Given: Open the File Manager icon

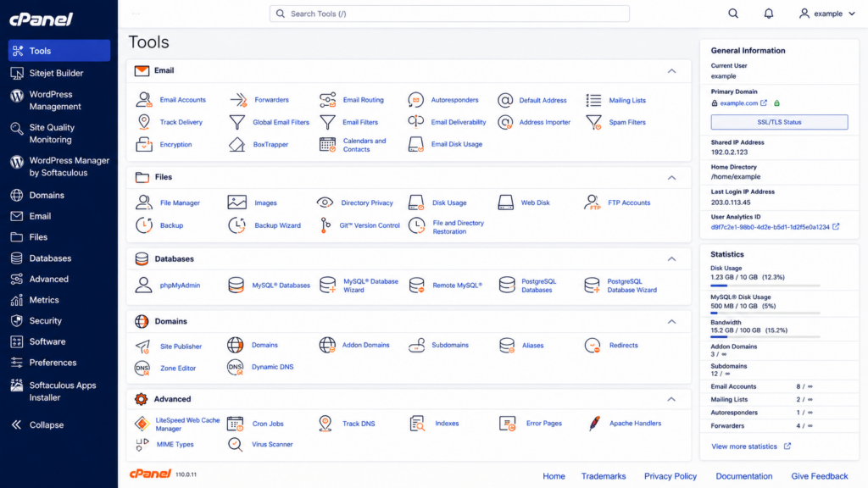Looking at the screenshot, I should tap(144, 202).
